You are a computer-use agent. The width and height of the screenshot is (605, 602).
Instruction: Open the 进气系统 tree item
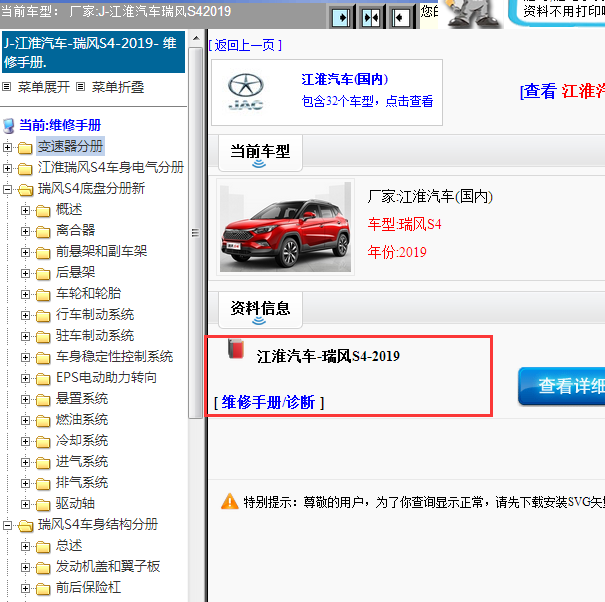[x=82, y=461]
